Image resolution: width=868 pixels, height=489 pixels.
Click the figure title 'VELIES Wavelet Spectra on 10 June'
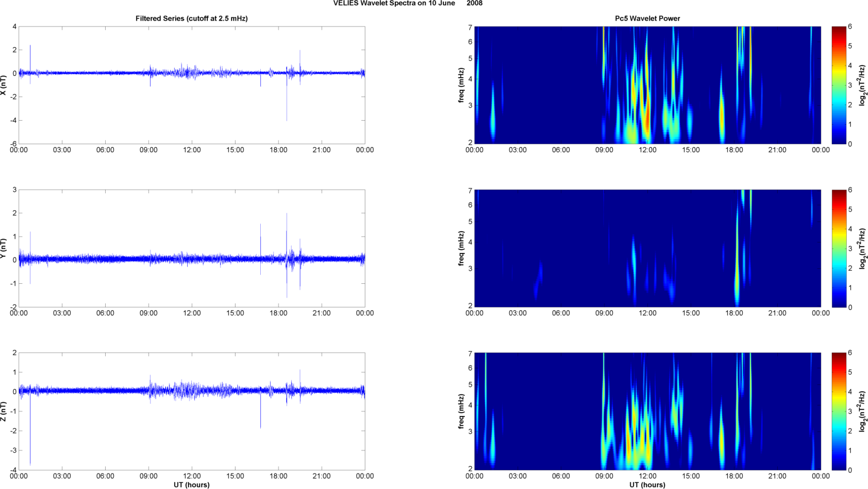pos(395,3)
